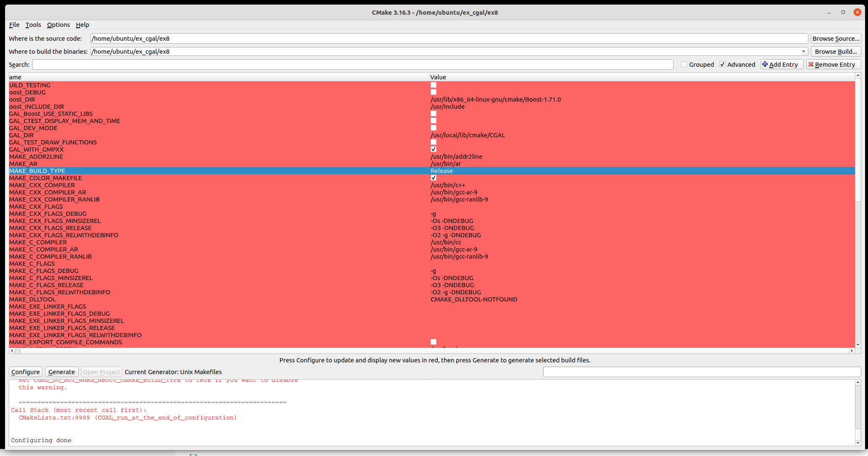Toggle the BUILD_TESTING checkbox

[x=434, y=85]
